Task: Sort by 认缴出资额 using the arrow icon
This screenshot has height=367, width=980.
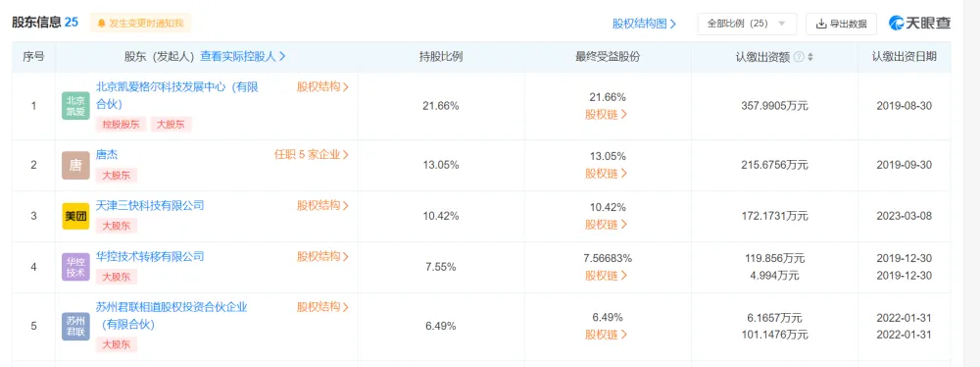Action: pos(810,57)
